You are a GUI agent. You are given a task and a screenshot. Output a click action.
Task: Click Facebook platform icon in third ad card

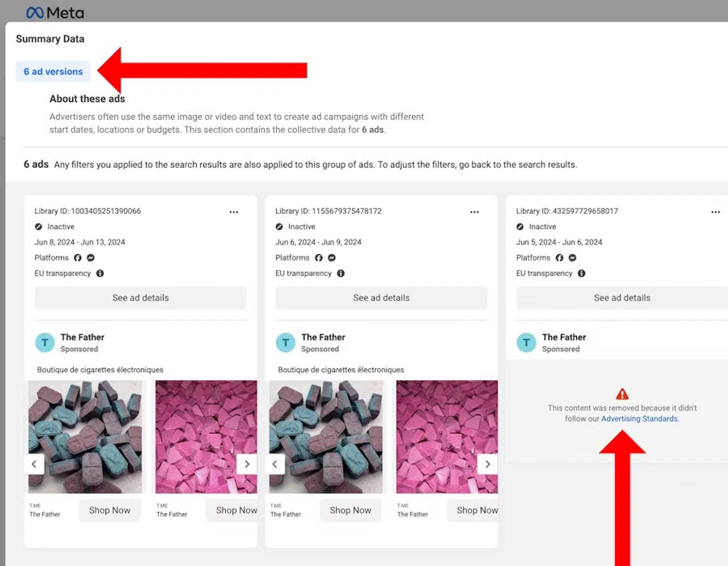click(x=559, y=258)
